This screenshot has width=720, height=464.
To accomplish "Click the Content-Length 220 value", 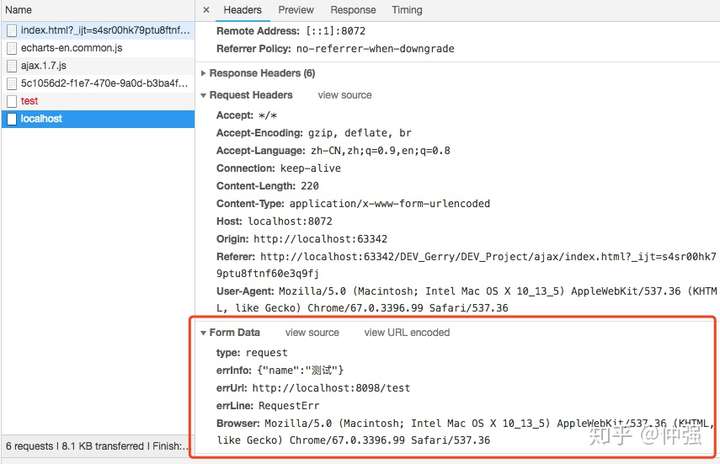I will (310, 186).
